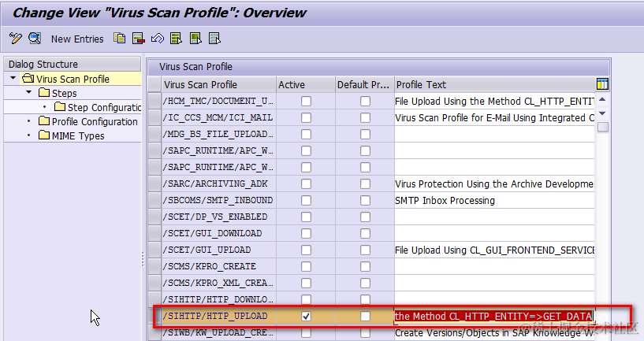
Task: Click table scroll up arrow
Action: pyautogui.click(x=602, y=100)
